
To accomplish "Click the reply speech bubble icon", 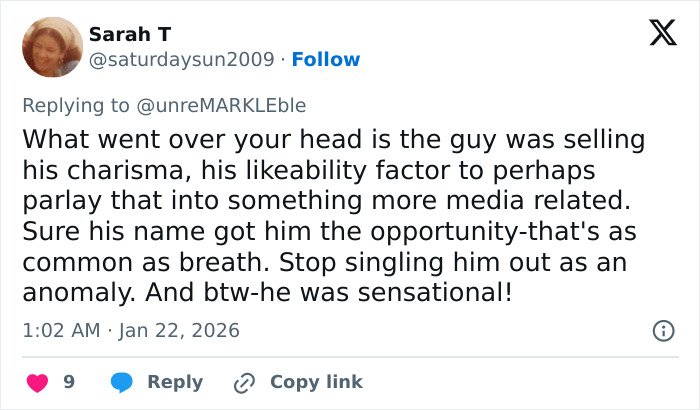I will (x=121, y=382).
